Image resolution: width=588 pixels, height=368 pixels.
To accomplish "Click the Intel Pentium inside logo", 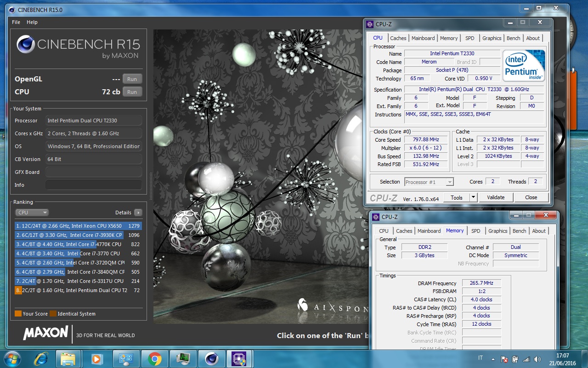I will (x=524, y=66).
